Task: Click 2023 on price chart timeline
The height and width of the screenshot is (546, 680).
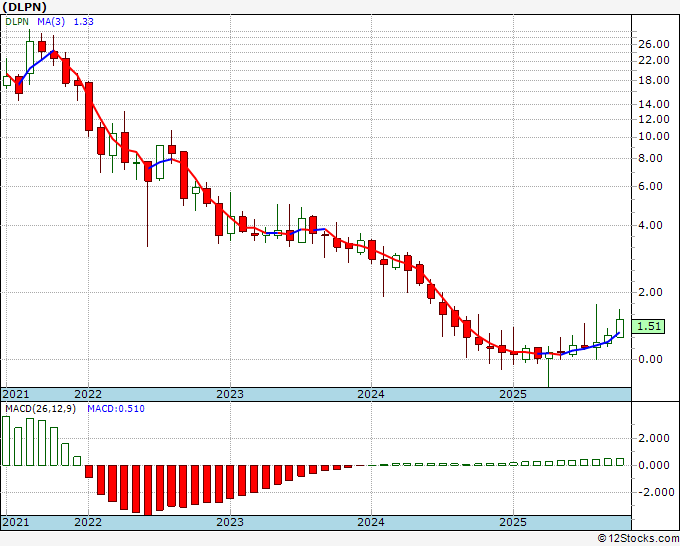Action: point(230,394)
